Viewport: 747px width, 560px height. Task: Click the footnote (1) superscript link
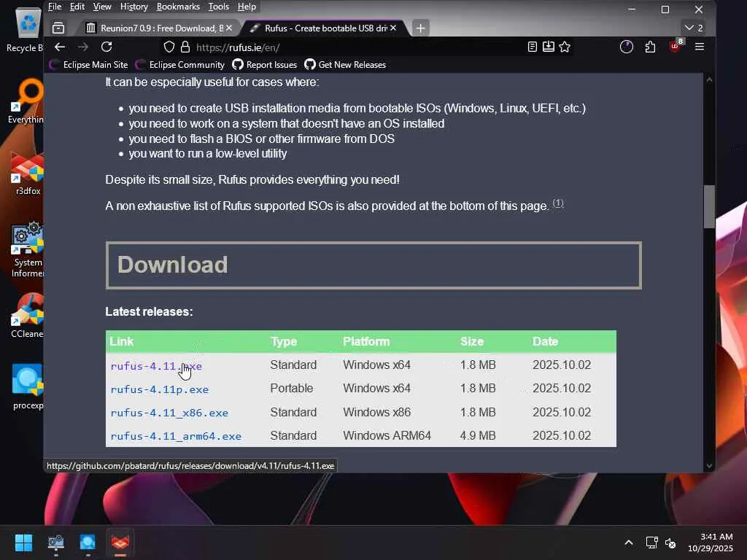pyautogui.click(x=558, y=203)
